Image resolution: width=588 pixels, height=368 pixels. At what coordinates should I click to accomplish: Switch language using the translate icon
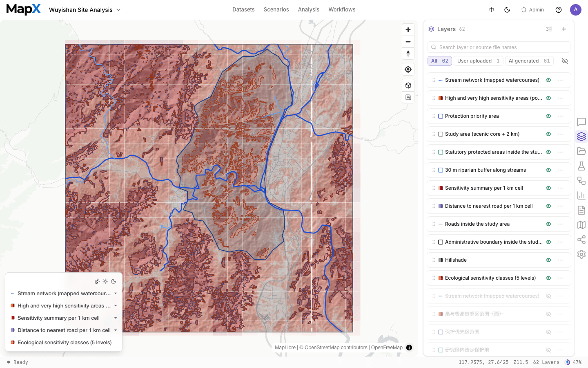pos(492,10)
